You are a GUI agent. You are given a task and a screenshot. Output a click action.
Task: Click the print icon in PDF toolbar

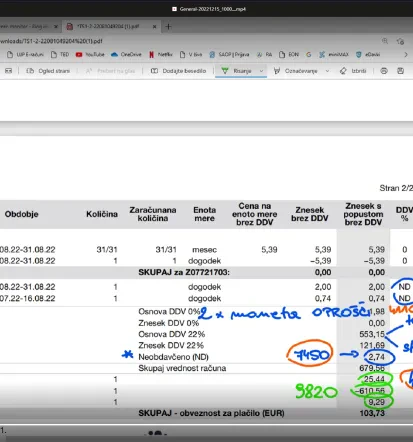(x=384, y=71)
